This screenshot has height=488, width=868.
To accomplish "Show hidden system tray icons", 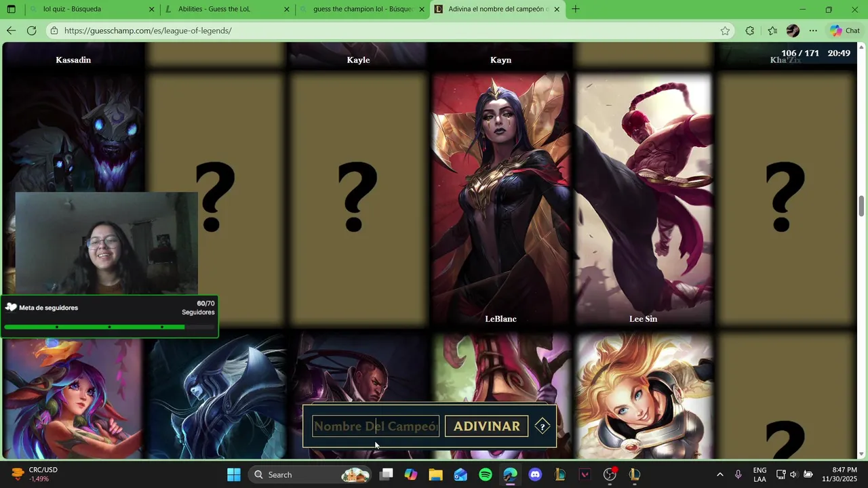I will (719, 474).
